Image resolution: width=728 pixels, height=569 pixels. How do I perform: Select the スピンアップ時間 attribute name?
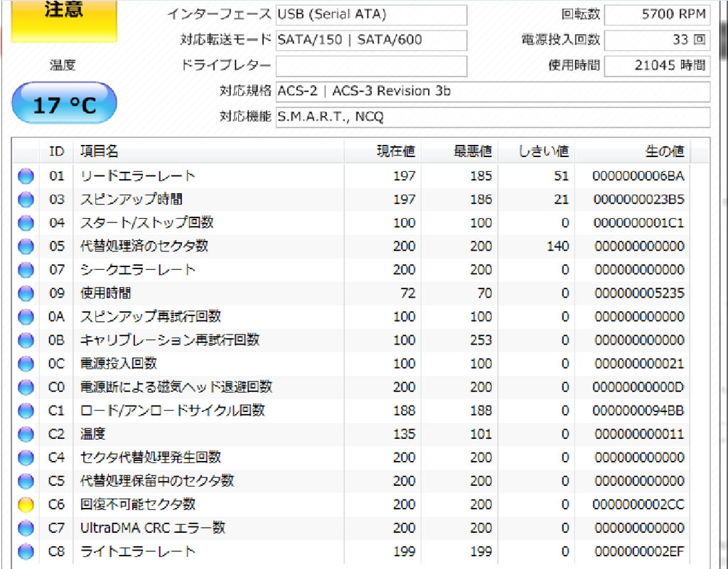[x=132, y=200]
